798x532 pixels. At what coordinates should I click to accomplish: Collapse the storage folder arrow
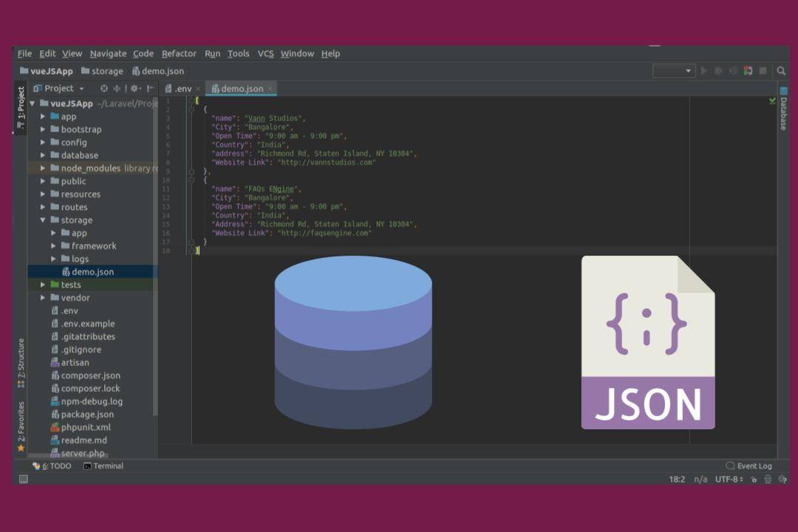[x=43, y=220]
